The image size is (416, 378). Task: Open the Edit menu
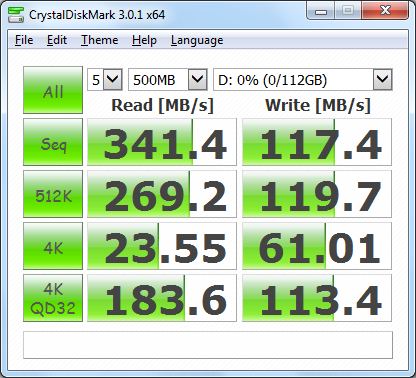tap(57, 40)
